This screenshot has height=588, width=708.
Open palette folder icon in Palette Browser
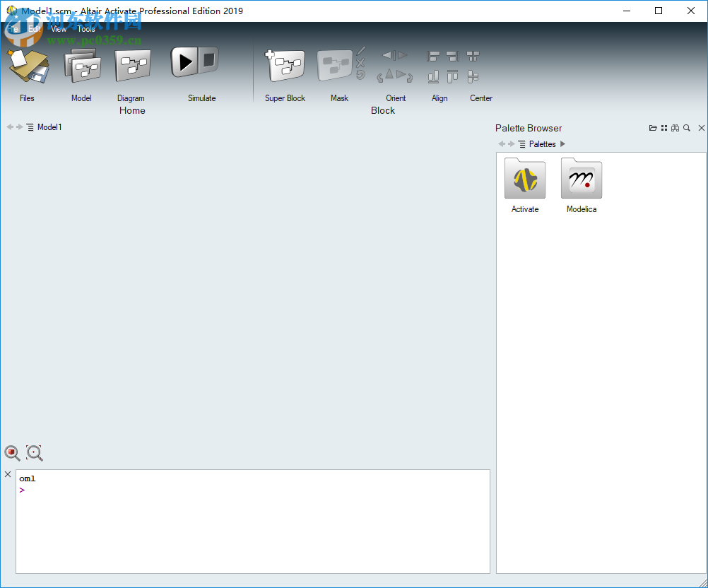[x=653, y=128]
